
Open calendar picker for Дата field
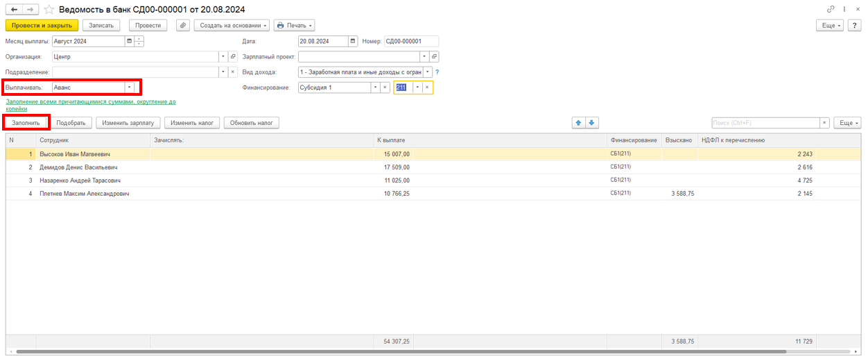coord(354,41)
